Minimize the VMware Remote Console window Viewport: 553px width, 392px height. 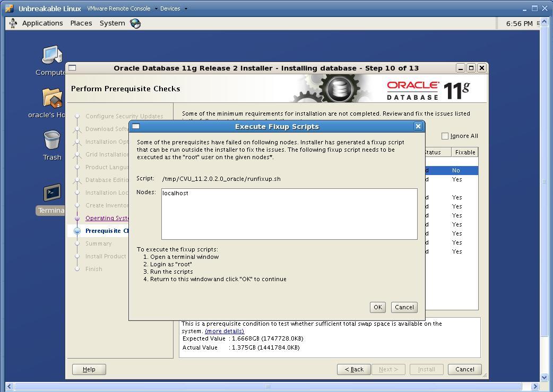(525, 8)
